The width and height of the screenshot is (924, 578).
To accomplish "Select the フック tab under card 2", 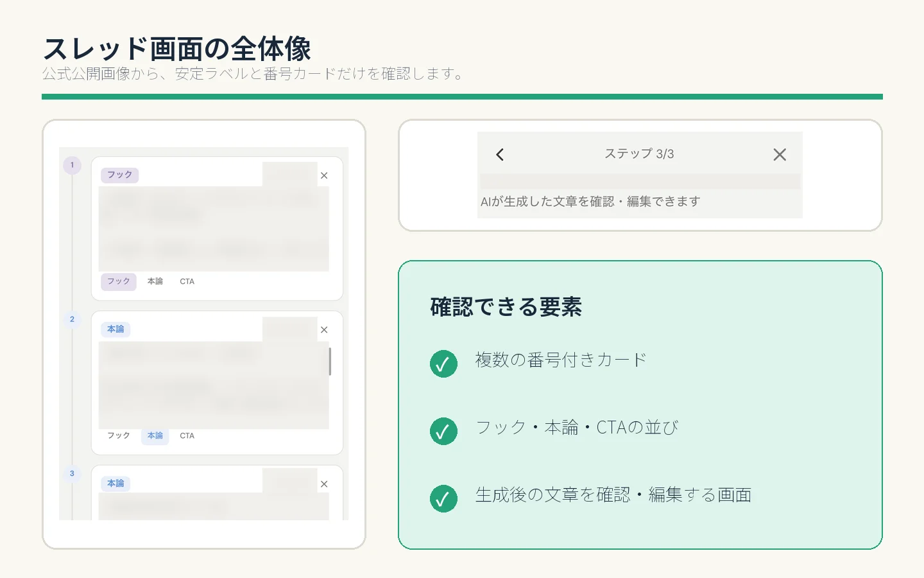I will pyautogui.click(x=119, y=435).
